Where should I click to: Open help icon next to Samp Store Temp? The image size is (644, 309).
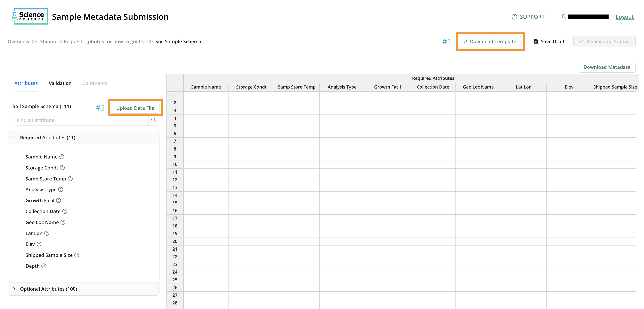coord(70,179)
